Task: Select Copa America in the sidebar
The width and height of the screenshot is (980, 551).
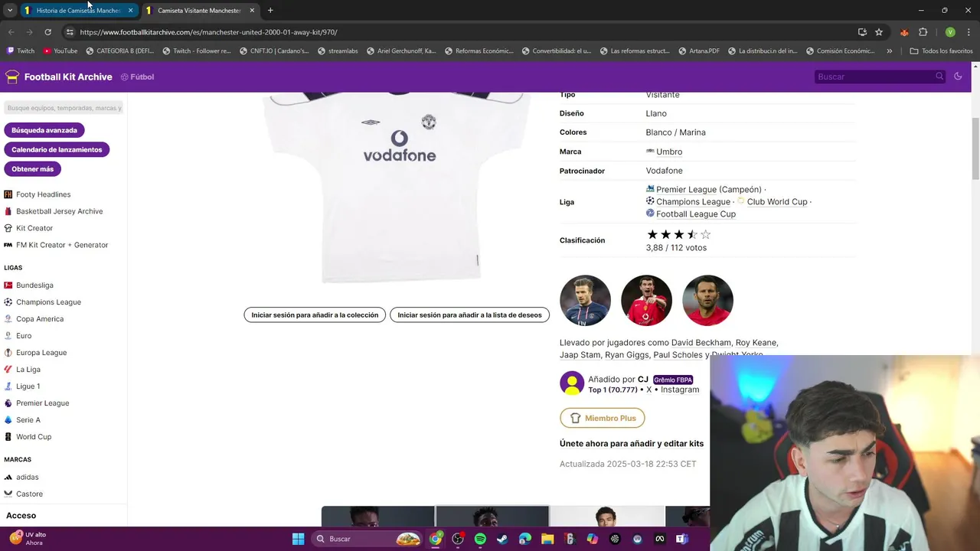Action: [x=40, y=318]
